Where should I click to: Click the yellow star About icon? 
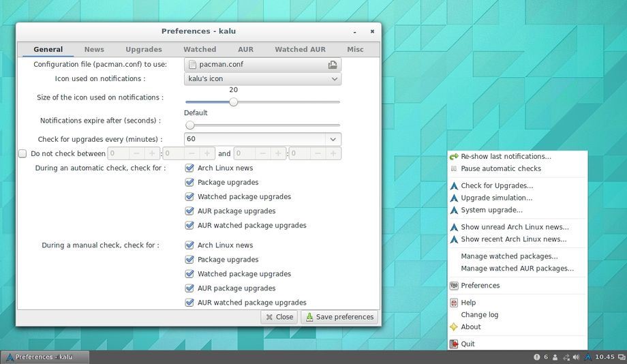[454, 327]
